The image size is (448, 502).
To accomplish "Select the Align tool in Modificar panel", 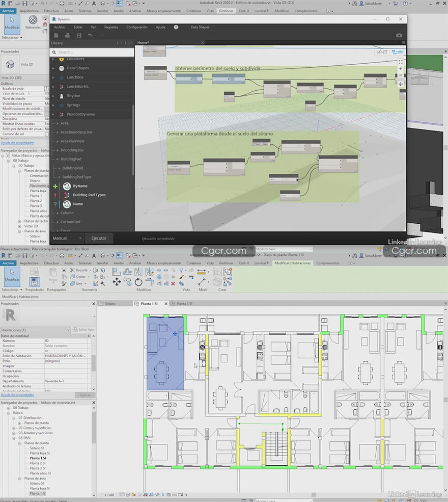I will coord(117,272).
